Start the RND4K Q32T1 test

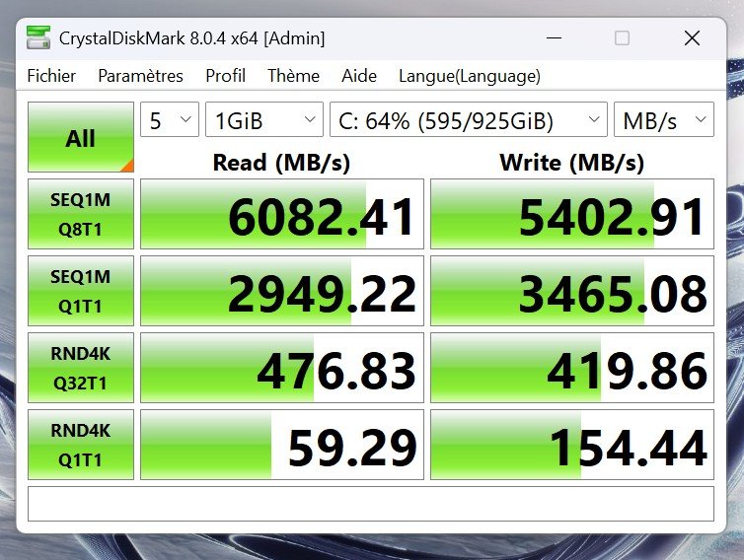pyautogui.click(x=81, y=368)
